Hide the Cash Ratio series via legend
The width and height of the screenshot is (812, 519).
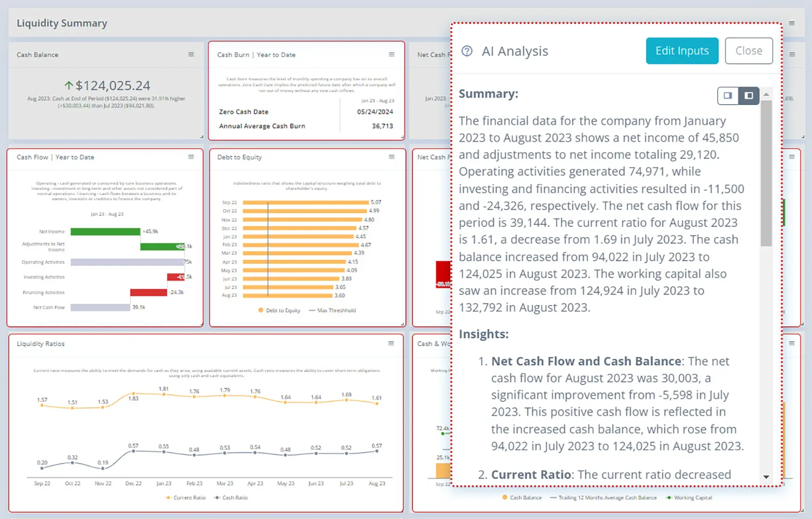(x=231, y=497)
